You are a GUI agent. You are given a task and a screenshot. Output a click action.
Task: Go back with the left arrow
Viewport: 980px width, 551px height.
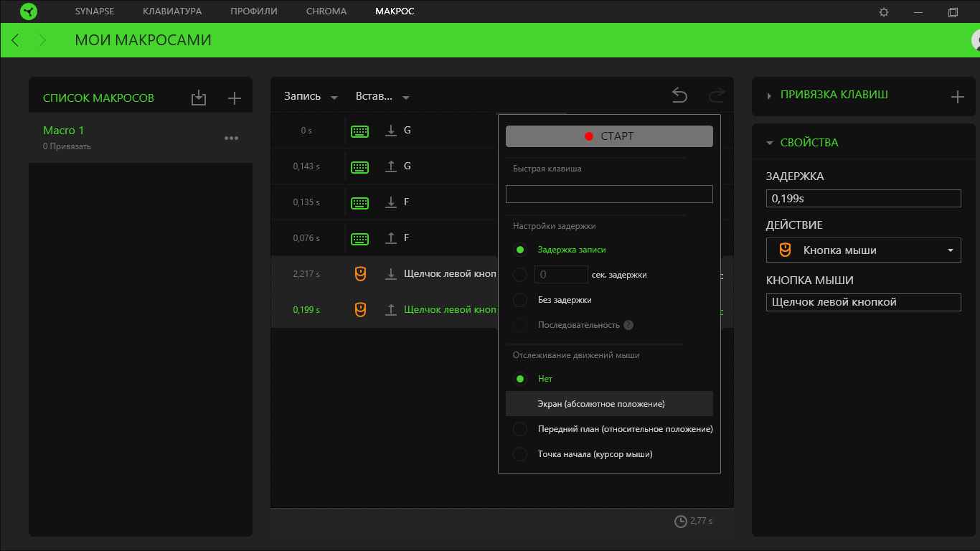pyautogui.click(x=16, y=40)
